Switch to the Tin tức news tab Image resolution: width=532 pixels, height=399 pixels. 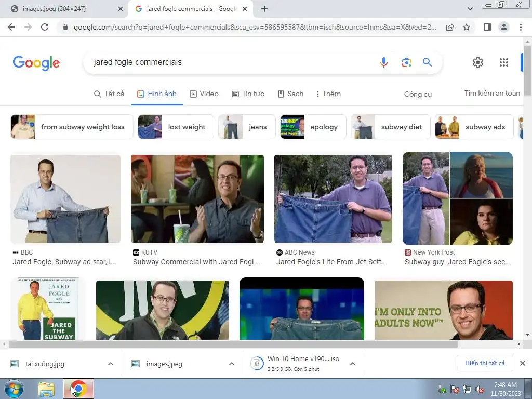[248, 94]
